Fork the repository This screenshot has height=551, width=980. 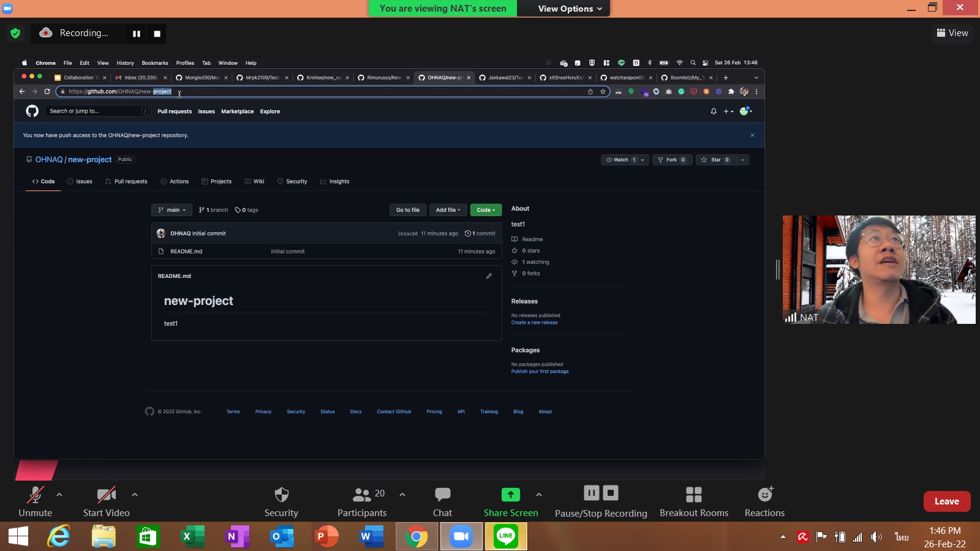tap(672, 160)
